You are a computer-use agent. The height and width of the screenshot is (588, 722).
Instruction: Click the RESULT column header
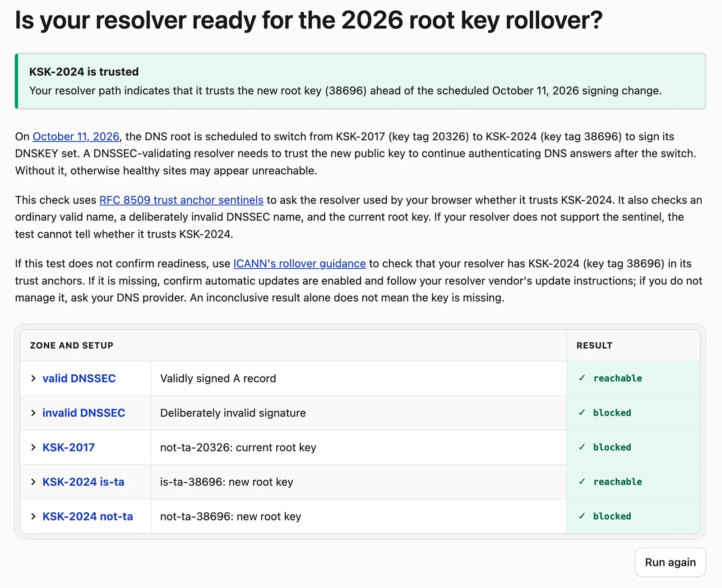coord(594,345)
